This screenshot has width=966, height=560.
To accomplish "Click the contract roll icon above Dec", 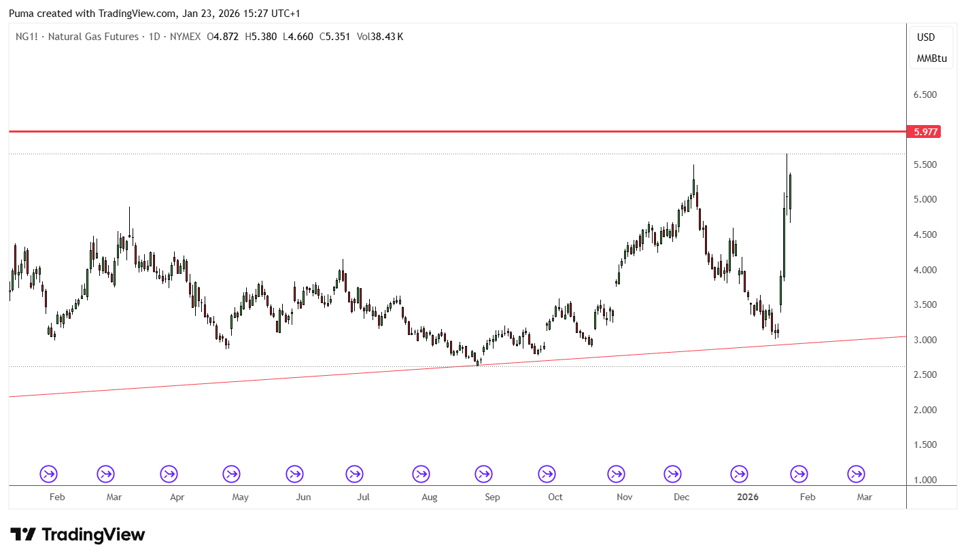I will (x=672, y=474).
